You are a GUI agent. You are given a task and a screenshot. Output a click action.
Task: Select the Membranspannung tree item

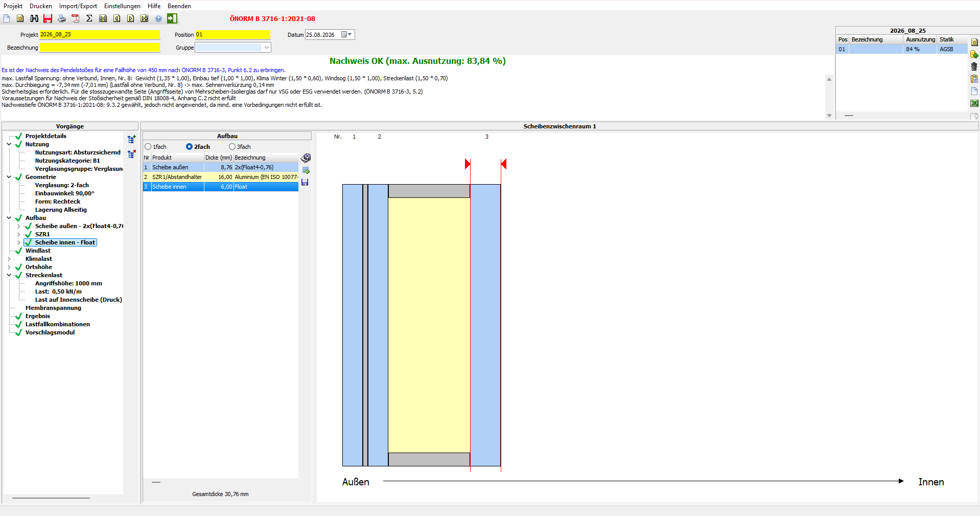click(53, 308)
